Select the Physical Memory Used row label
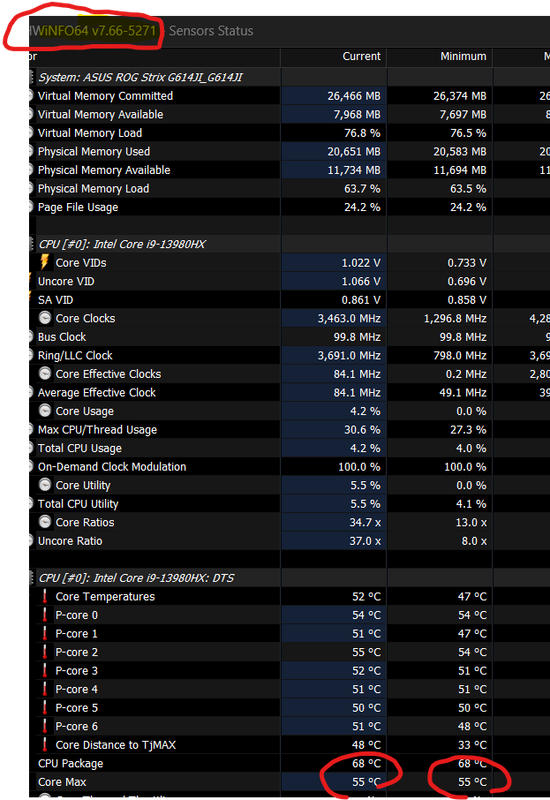Screen dimensions: 550x800 tap(94, 152)
